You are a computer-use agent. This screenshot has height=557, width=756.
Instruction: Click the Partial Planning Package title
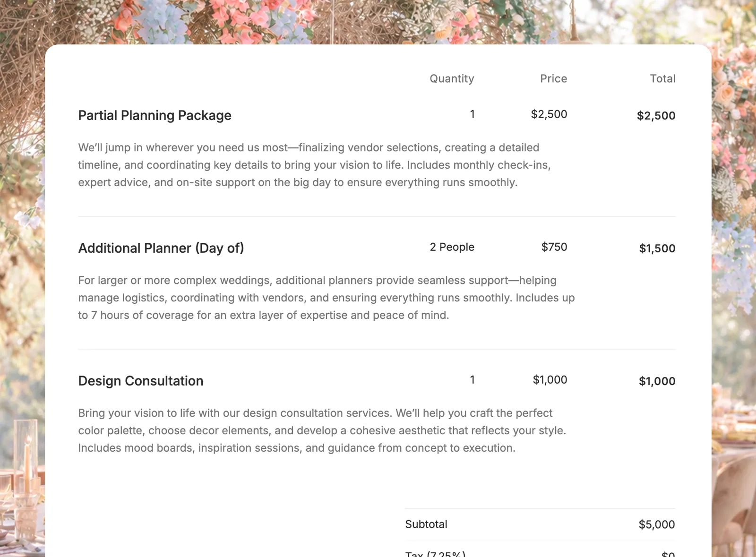pos(155,116)
